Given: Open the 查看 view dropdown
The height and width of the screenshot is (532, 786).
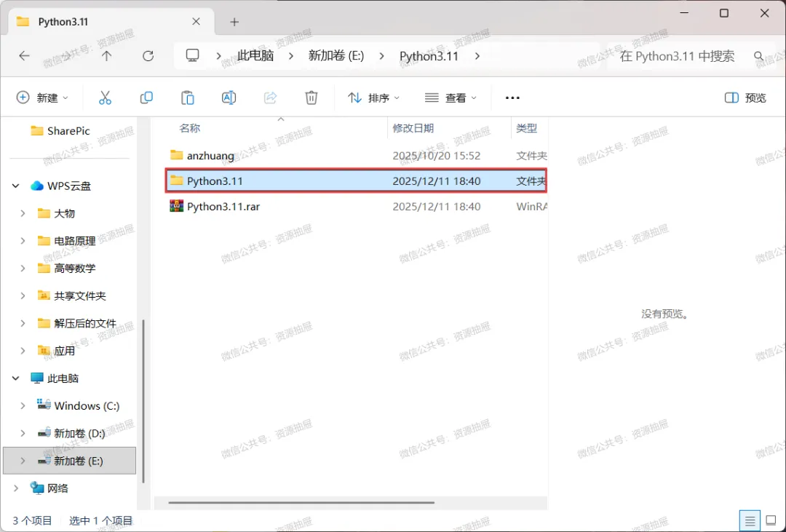Looking at the screenshot, I should 450,98.
